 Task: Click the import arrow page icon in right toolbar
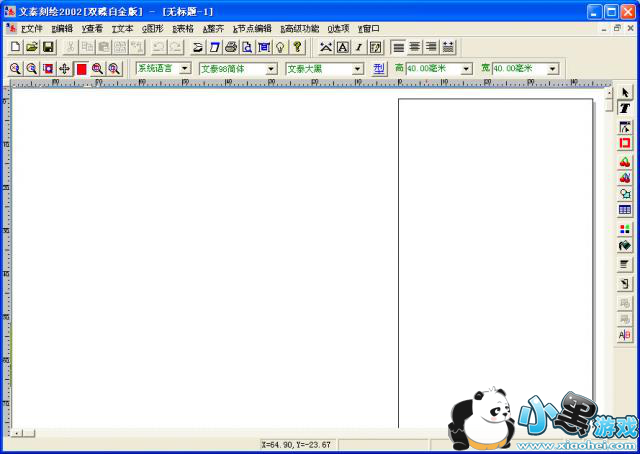tap(624, 284)
